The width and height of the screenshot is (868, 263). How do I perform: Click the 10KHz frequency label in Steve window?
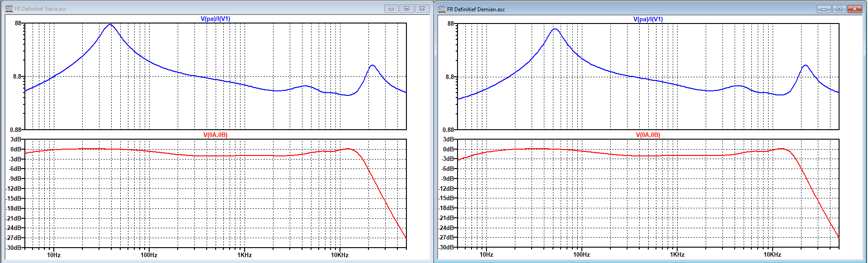(340, 255)
